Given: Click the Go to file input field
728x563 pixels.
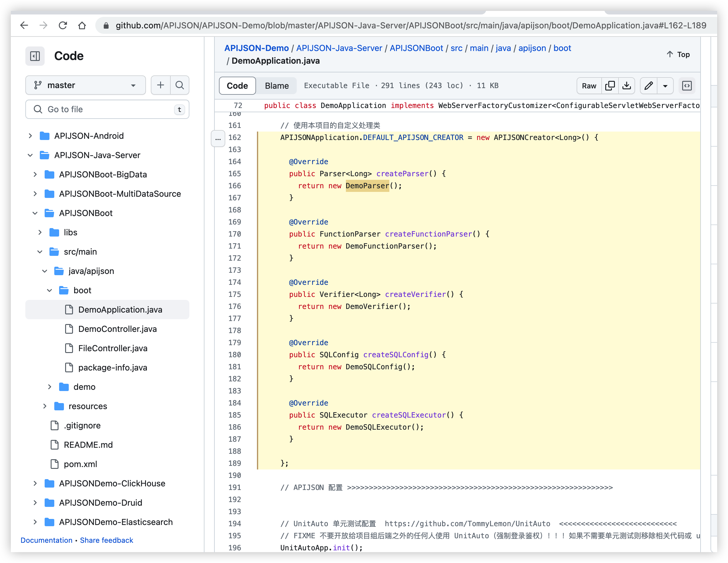Looking at the screenshot, I should pos(107,109).
